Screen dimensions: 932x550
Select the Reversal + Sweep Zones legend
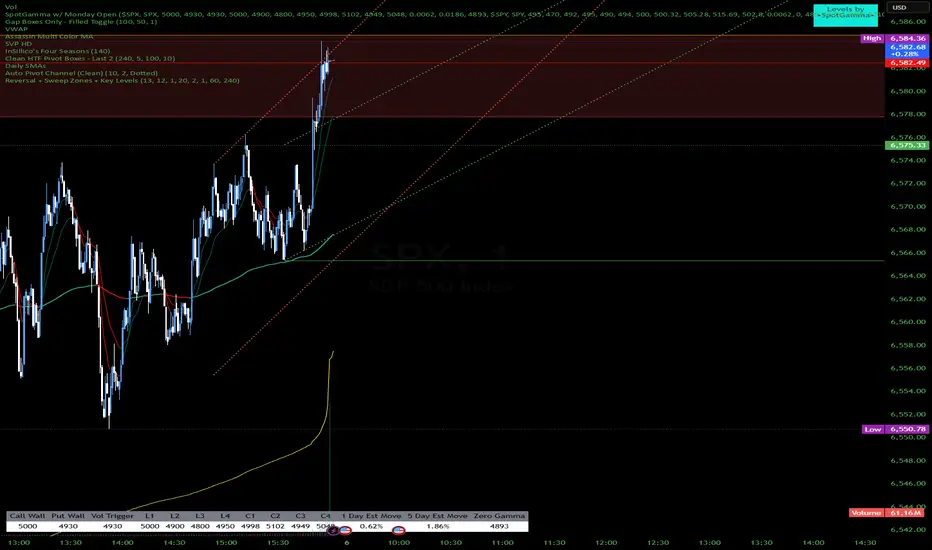pos(122,80)
